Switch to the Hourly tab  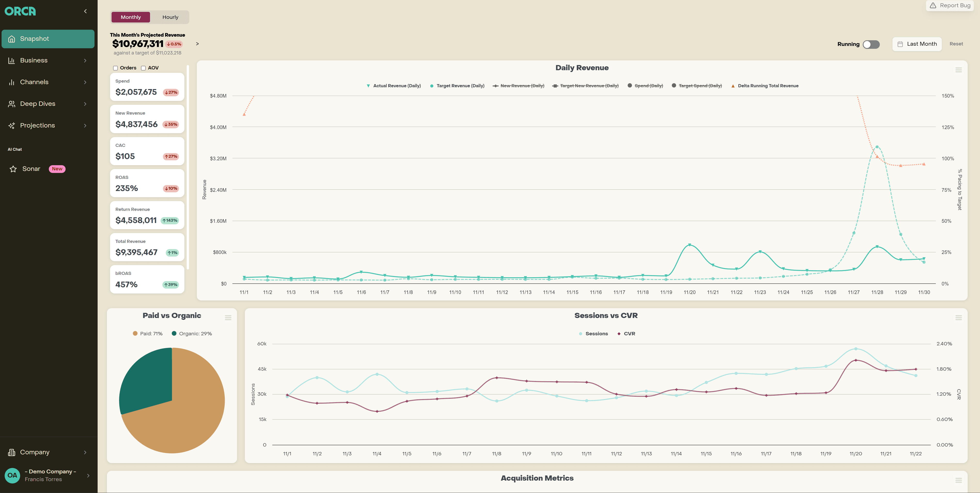[x=170, y=17]
